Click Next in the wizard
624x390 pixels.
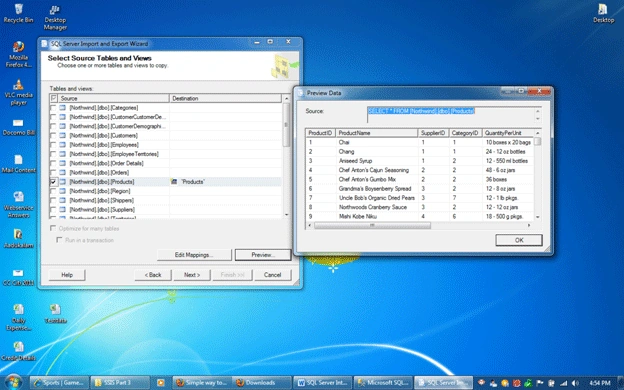[x=192, y=275]
